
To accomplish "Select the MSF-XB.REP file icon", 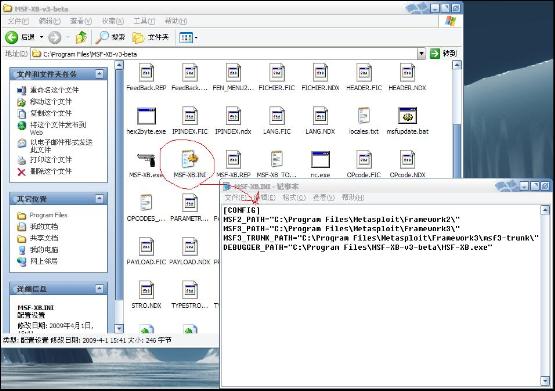I will [233, 160].
